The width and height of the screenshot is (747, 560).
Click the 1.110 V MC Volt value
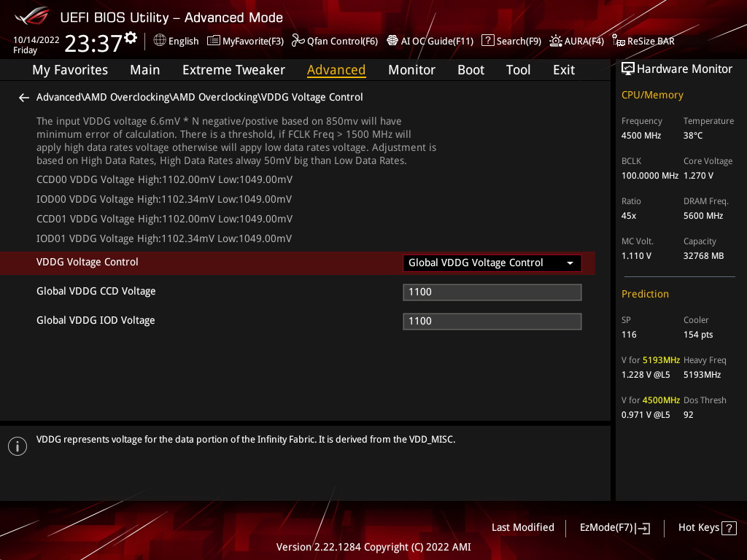pos(636,256)
